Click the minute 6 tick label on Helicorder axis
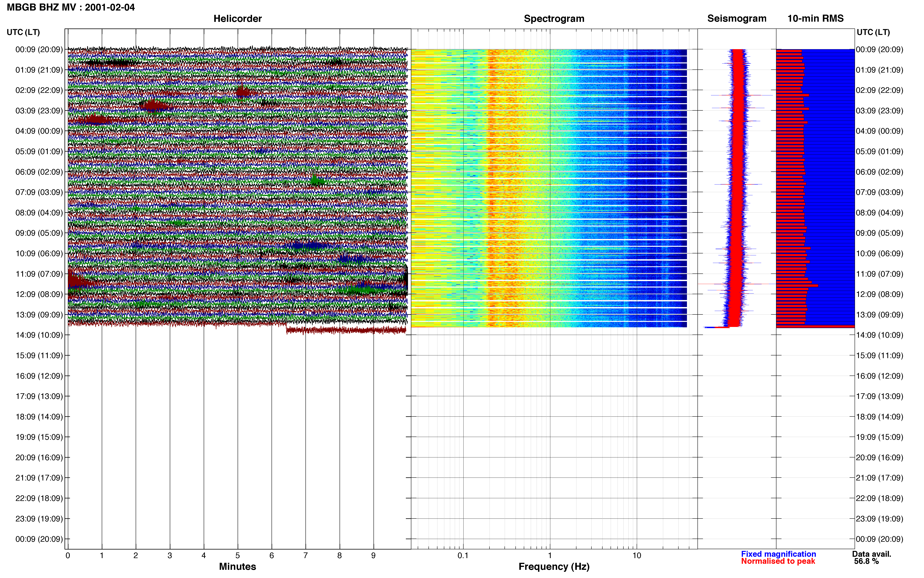Screen dimensions: 924x578 pos(272,555)
